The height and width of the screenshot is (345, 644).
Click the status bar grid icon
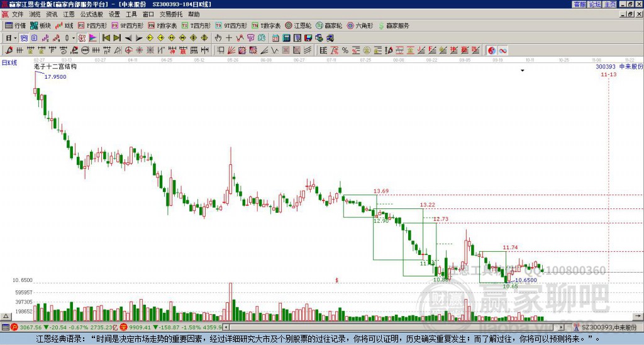5,327
